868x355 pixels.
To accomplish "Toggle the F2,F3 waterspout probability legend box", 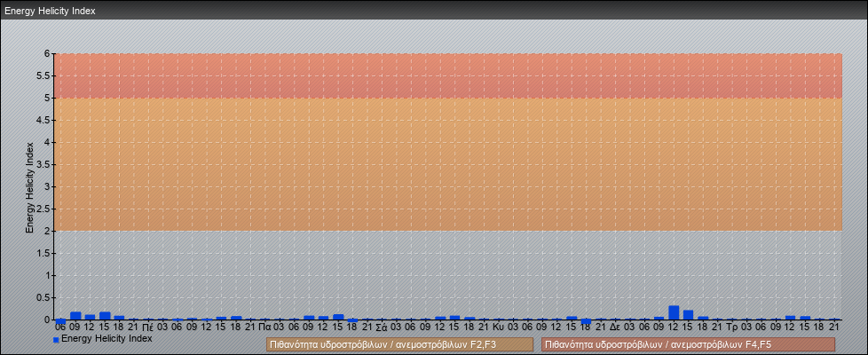I will click(399, 344).
